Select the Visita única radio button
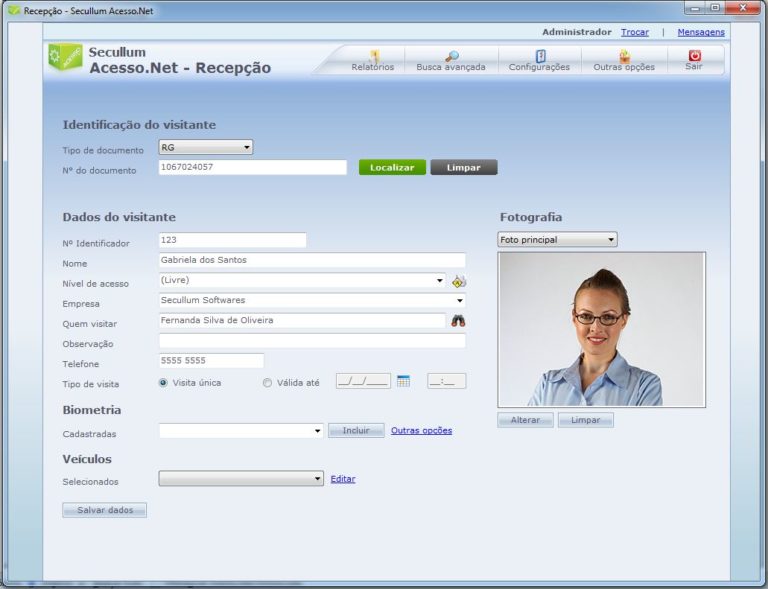 point(163,382)
